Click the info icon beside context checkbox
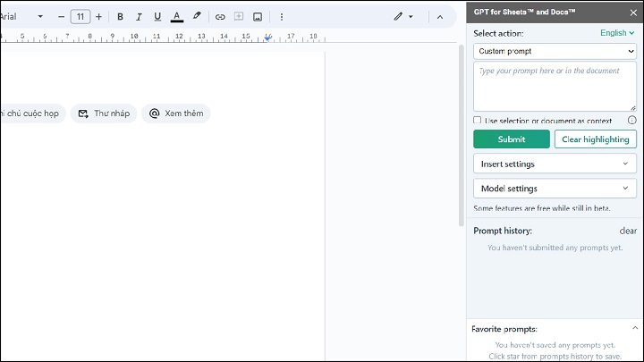This screenshot has height=362, width=644. pos(631,120)
